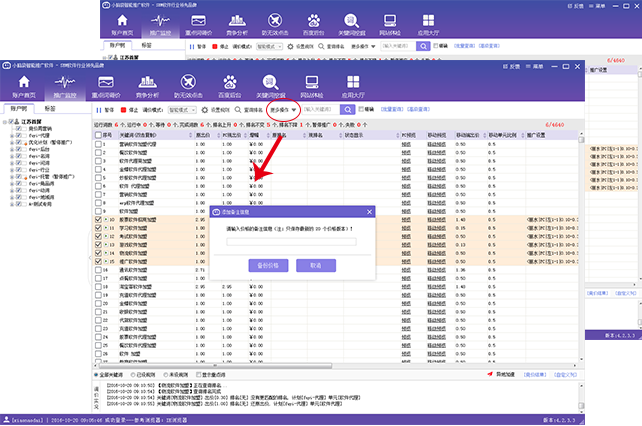Click the 取消 button in dialog
The width and height of the screenshot is (642, 426).
tap(315, 266)
